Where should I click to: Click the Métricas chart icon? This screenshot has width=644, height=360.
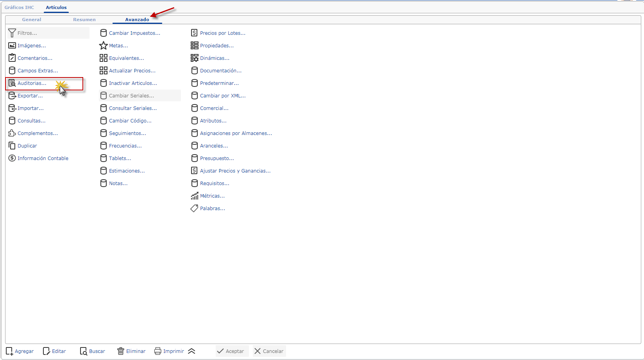pyautogui.click(x=194, y=196)
